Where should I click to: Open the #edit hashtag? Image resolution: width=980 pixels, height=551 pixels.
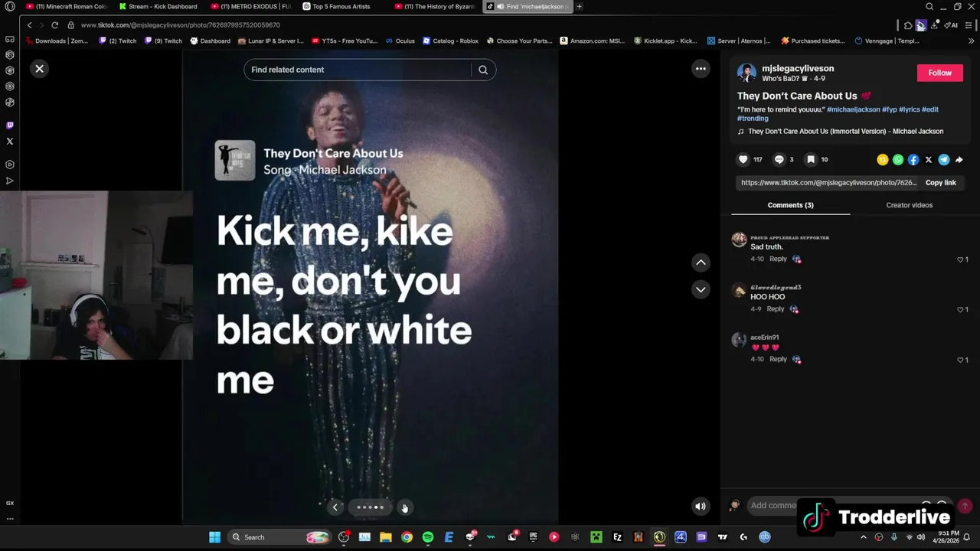929,109
